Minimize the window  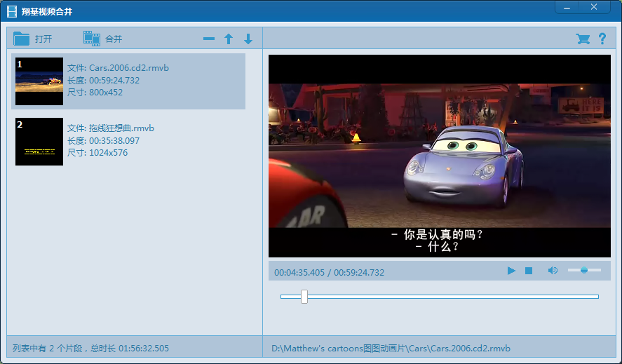pos(567,8)
